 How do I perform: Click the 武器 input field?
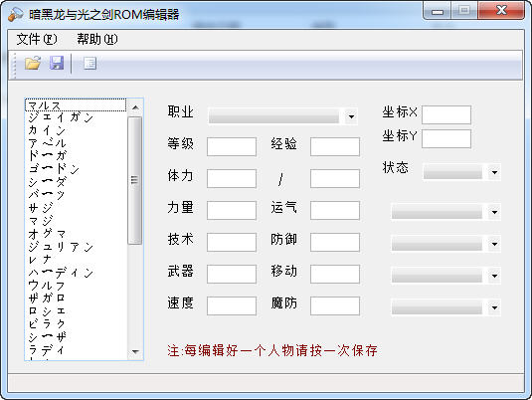tap(232, 274)
